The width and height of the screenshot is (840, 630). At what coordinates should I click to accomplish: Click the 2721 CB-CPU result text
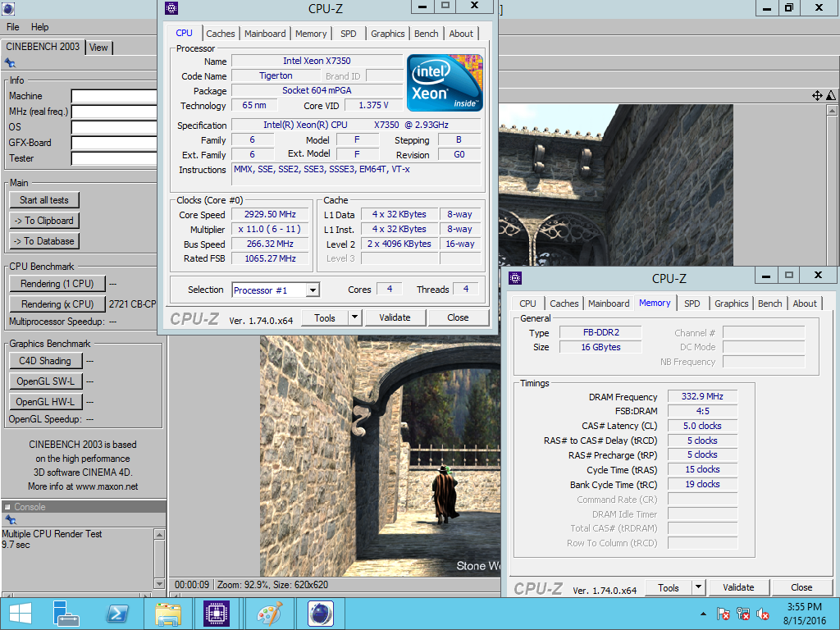click(132, 304)
